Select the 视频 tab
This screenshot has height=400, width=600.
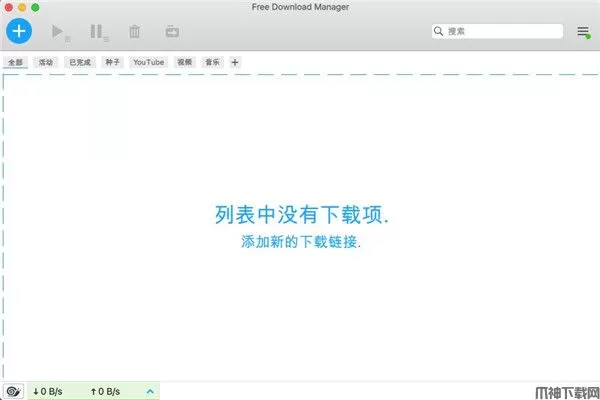tap(185, 62)
